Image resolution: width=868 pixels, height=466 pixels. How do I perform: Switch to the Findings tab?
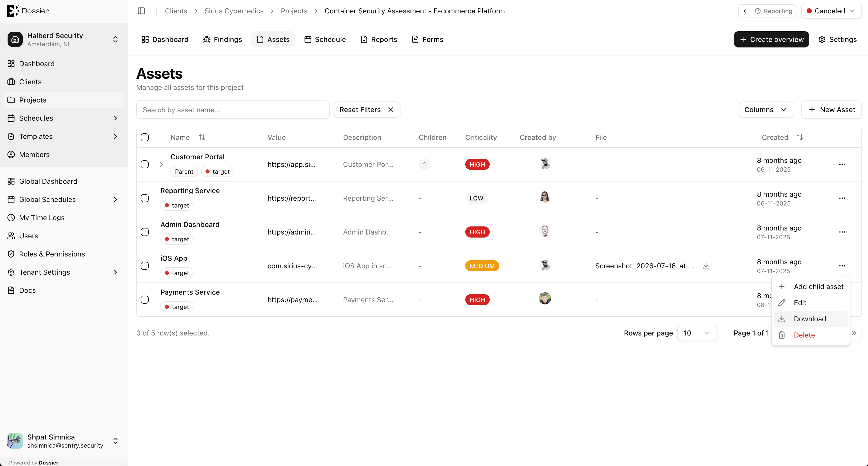click(222, 39)
